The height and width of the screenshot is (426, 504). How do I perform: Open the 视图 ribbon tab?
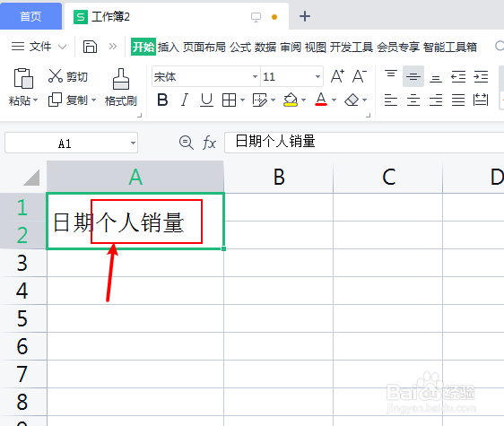316,47
